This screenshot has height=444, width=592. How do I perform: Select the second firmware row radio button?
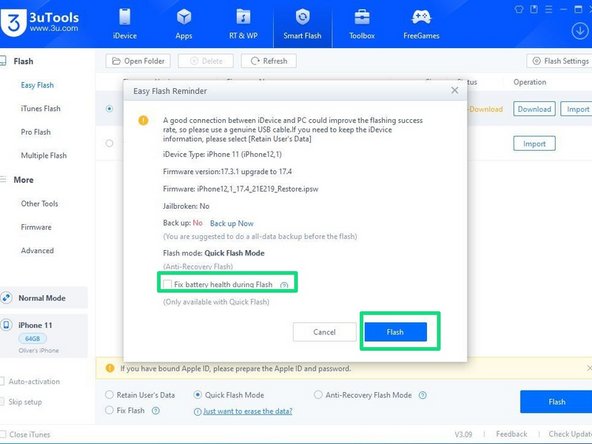tap(109, 143)
